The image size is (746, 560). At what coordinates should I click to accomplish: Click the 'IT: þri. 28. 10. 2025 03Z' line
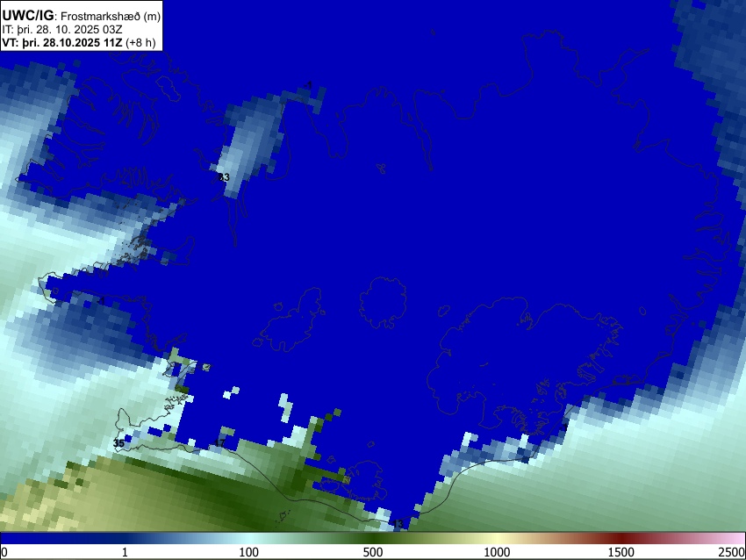61,30
